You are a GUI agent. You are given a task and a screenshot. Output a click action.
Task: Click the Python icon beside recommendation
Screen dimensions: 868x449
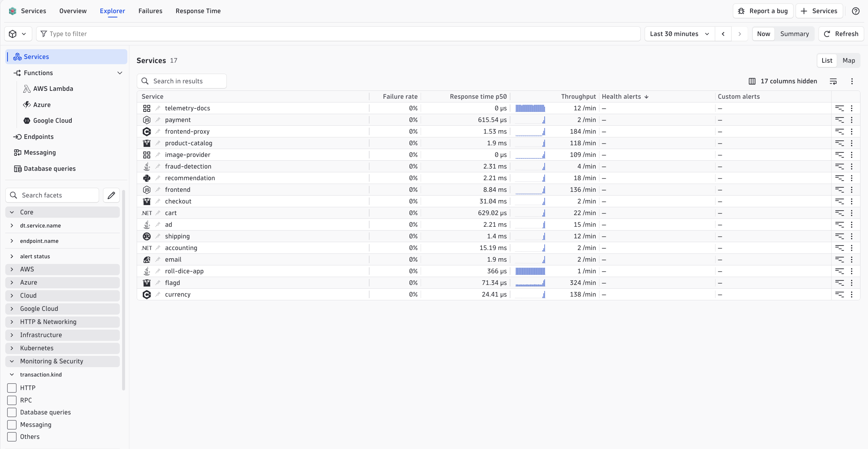(146, 178)
